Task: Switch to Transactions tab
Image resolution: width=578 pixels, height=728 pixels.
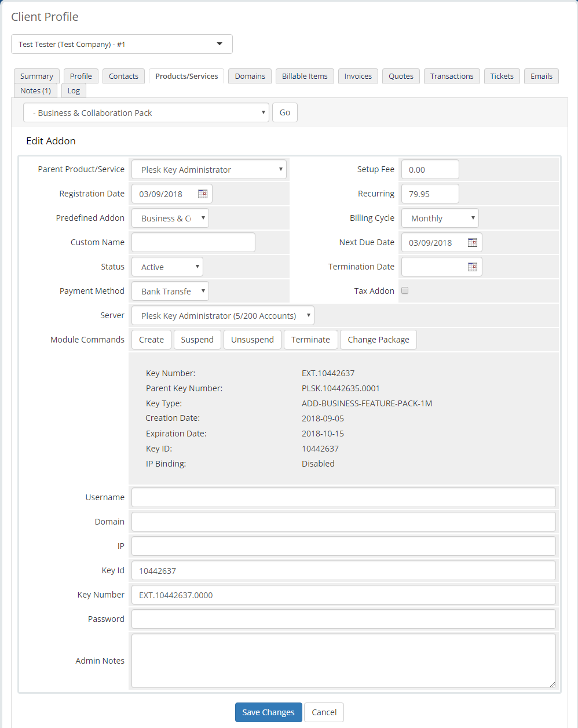Action: click(x=452, y=76)
